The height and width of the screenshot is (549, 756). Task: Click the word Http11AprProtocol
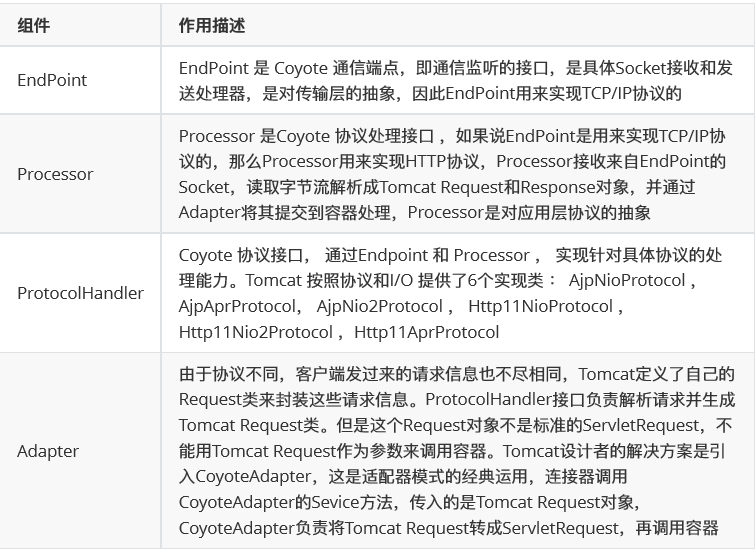[427, 331]
